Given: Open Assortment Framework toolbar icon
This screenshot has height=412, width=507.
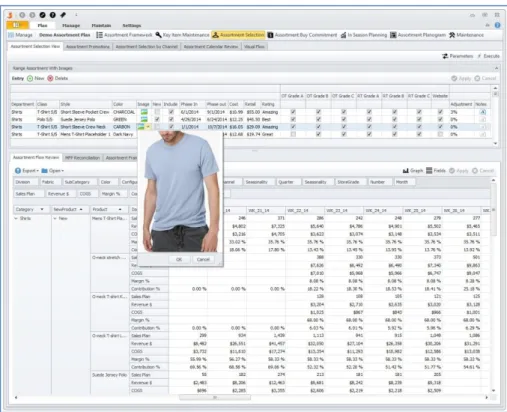Looking at the screenshot, I should click(99, 35).
